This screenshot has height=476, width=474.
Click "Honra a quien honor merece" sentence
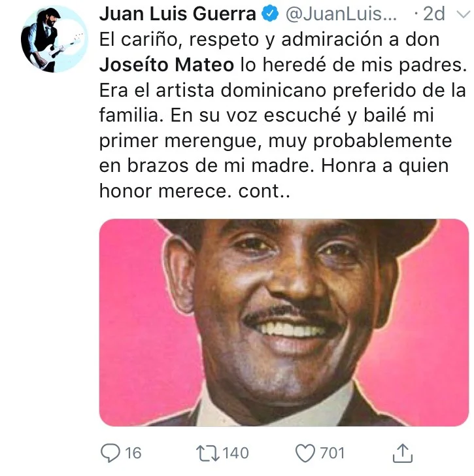[275, 178]
